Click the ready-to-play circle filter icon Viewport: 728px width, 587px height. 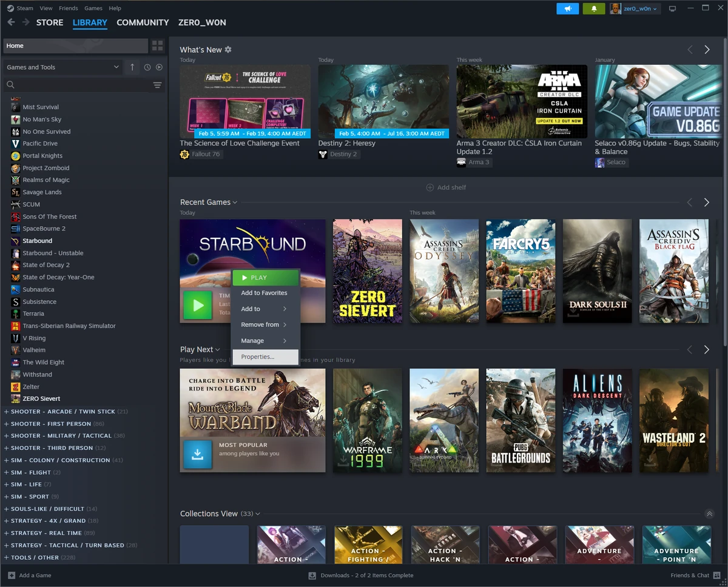[x=159, y=67]
